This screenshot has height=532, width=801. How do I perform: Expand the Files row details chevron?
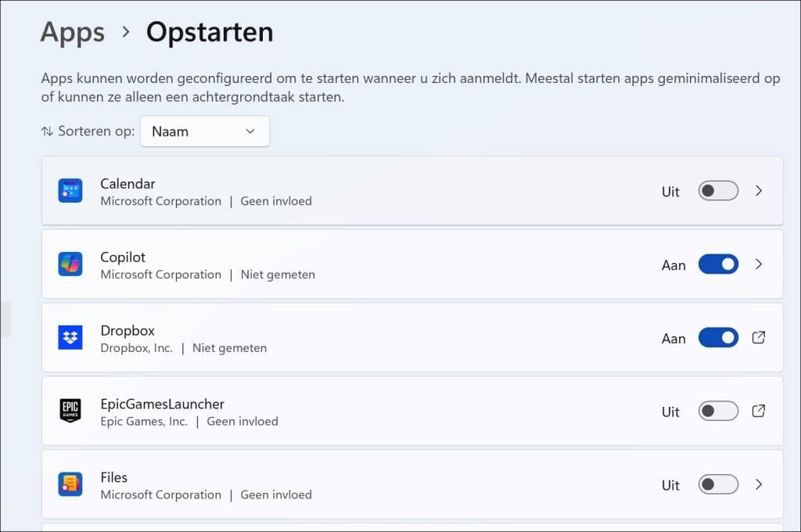[x=758, y=484]
